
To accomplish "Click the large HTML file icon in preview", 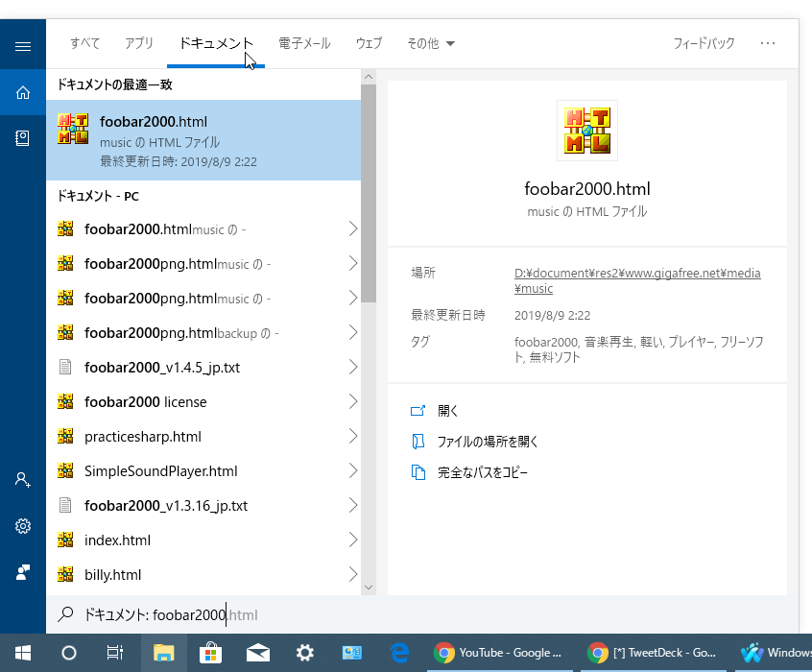I will (x=586, y=131).
